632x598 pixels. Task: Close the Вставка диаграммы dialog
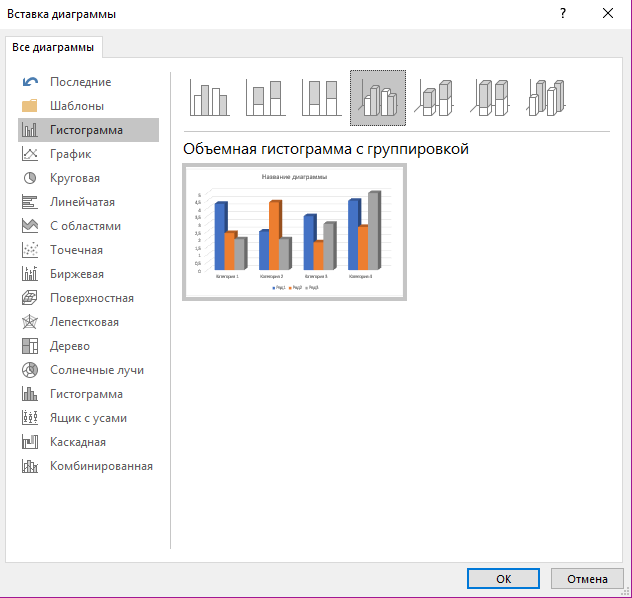[x=608, y=14]
